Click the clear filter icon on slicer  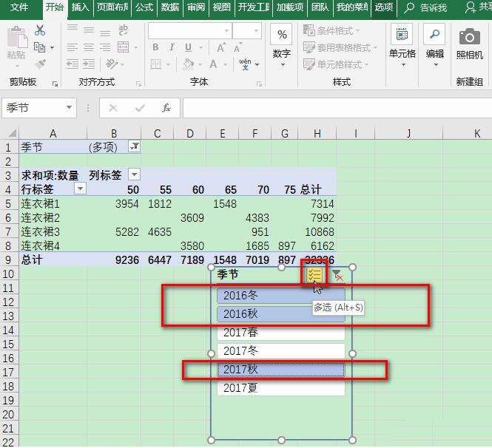click(x=337, y=274)
